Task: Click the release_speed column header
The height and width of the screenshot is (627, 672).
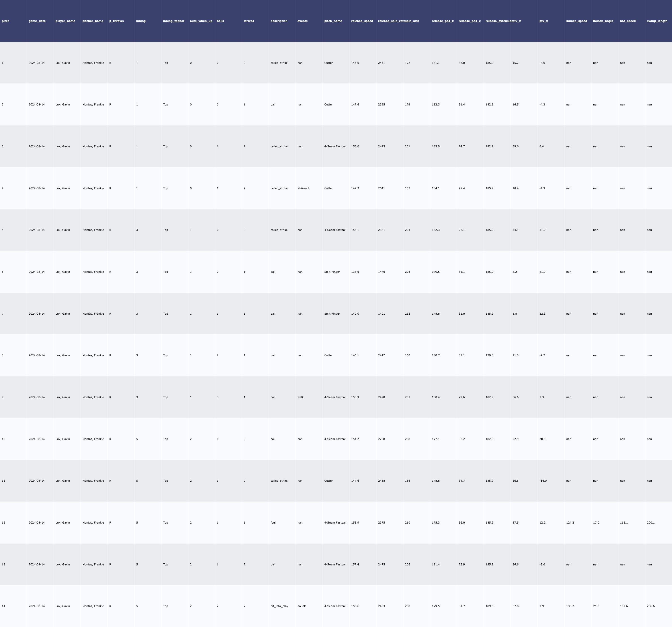Action: [362, 21]
